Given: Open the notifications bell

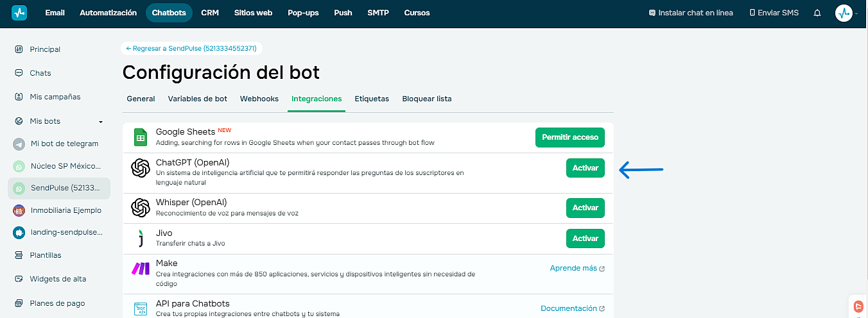Looking at the screenshot, I should coord(817,13).
